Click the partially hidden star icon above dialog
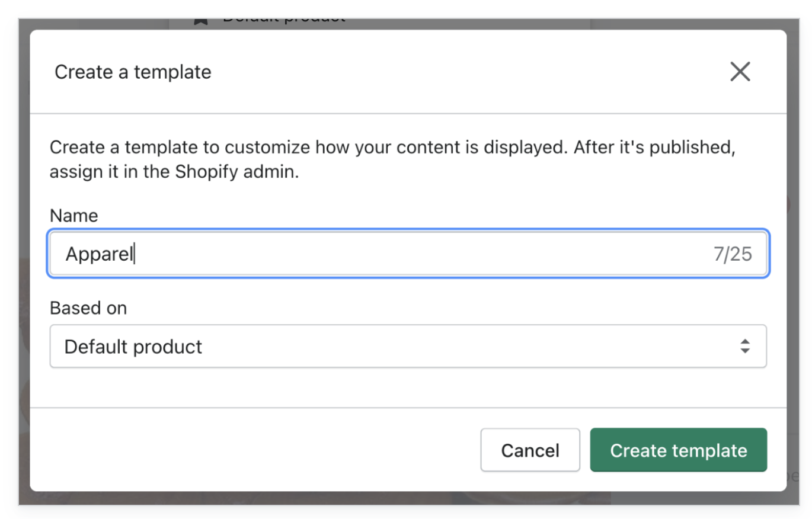This screenshot has height=519, width=812. pos(201,21)
